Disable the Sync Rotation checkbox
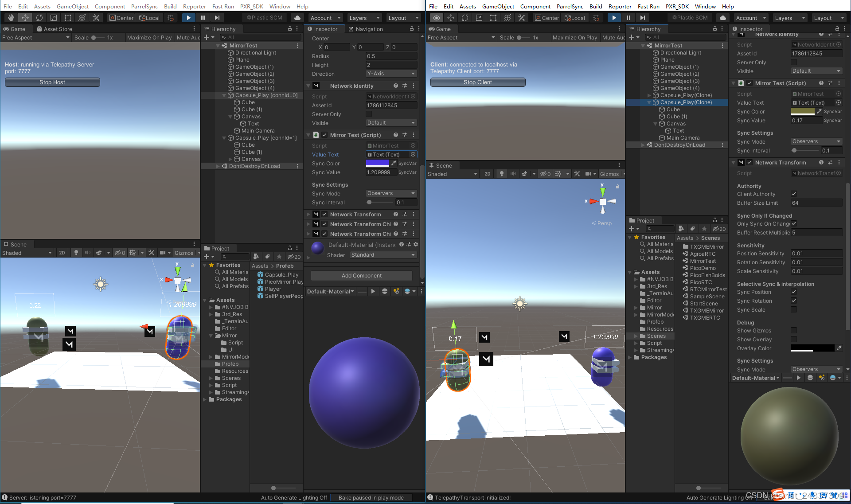This screenshot has width=851, height=504. coord(794,301)
